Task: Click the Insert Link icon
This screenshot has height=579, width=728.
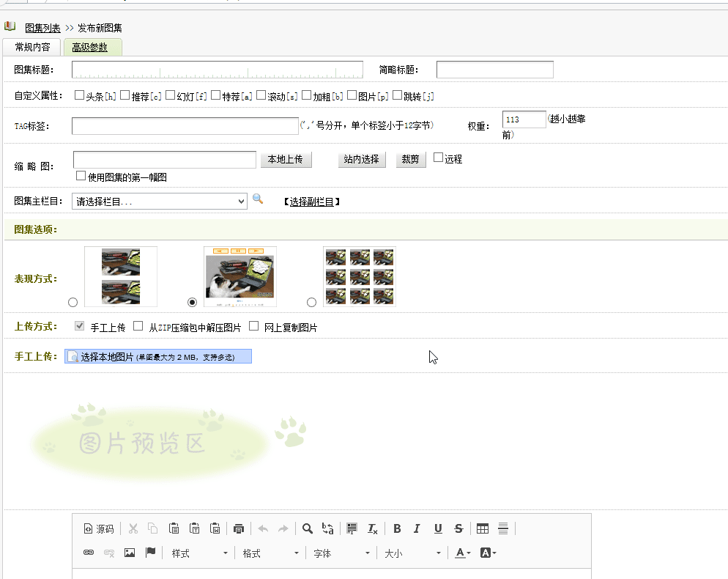Action: coord(89,553)
